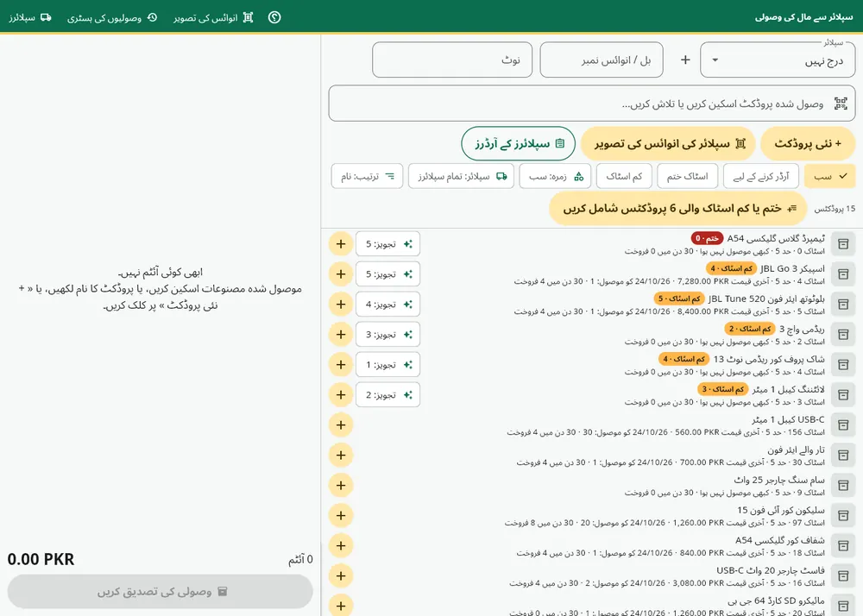
Task: Toggle the سب filter chip
Action: [829, 176]
